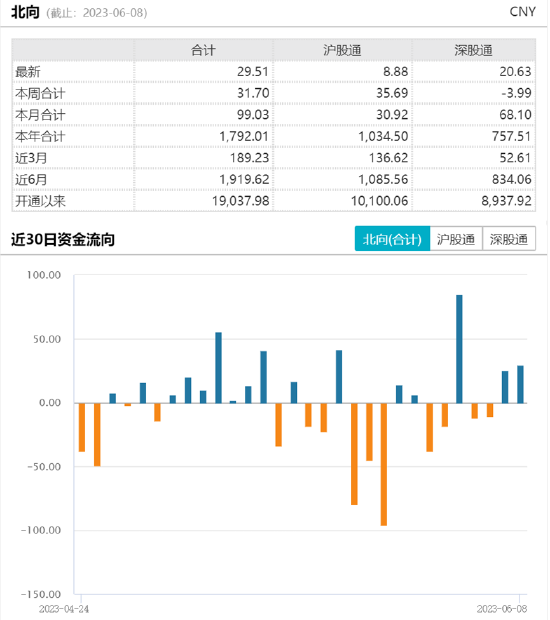Click the 近30日资金流向 heading
550x620 pixels.
click(x=63, y=240)
